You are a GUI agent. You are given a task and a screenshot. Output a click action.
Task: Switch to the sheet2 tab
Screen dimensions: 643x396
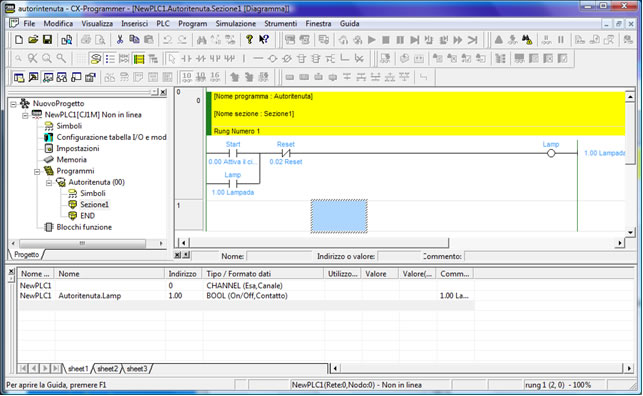click(107, 369)
